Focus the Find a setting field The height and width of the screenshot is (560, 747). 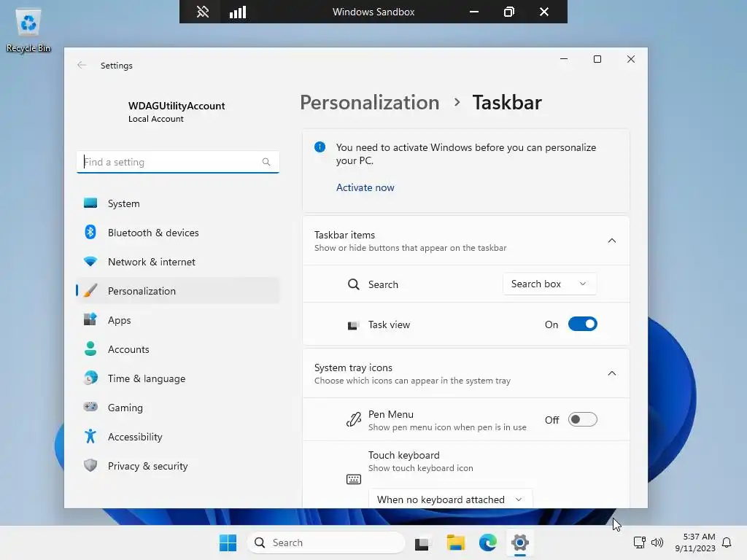[178, 162]
